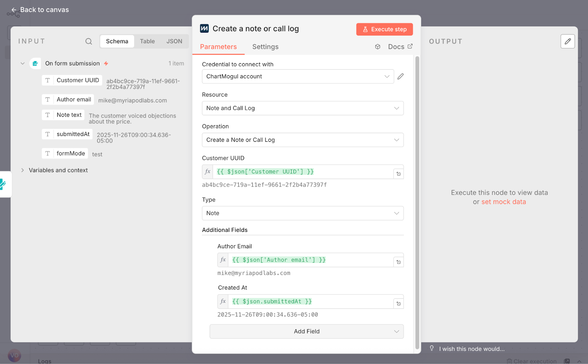
Task: Open expression editor for Author Email field
Action: pos(223,260)
